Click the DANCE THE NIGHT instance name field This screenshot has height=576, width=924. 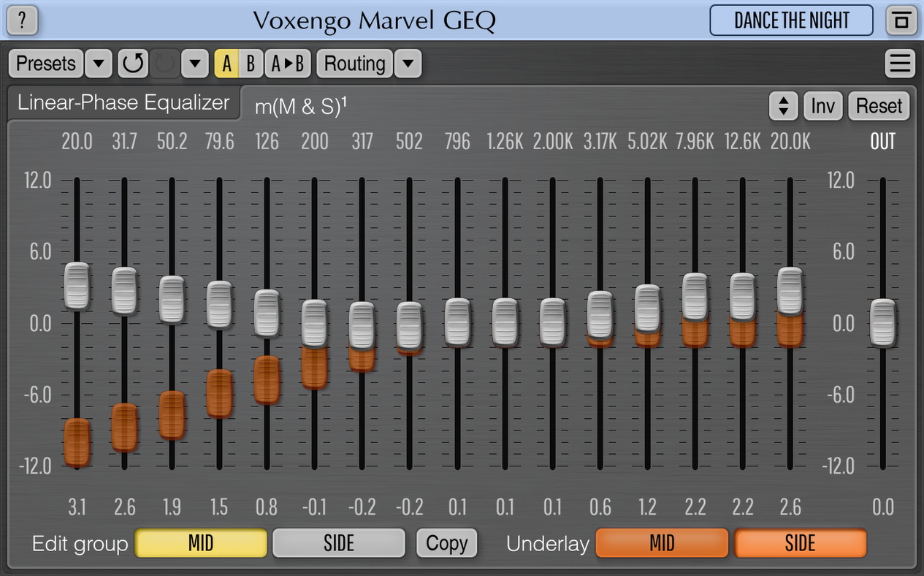coord(791,20)
